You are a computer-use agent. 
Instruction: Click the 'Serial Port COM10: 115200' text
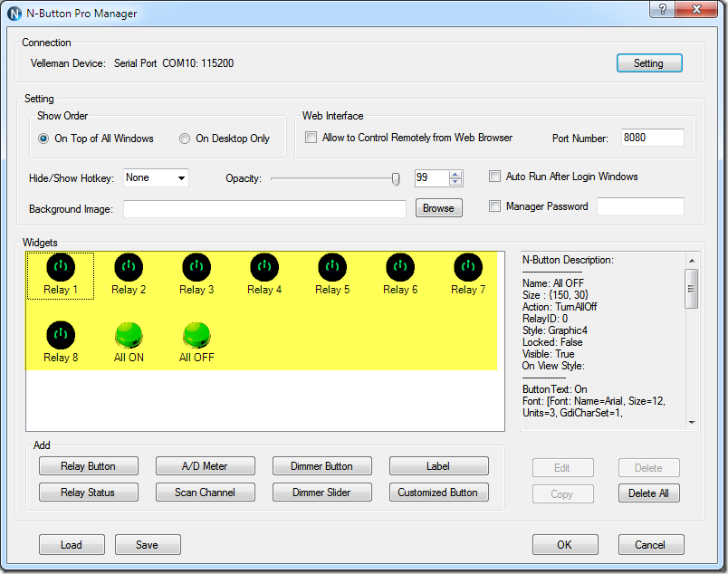tap(174, 63)
